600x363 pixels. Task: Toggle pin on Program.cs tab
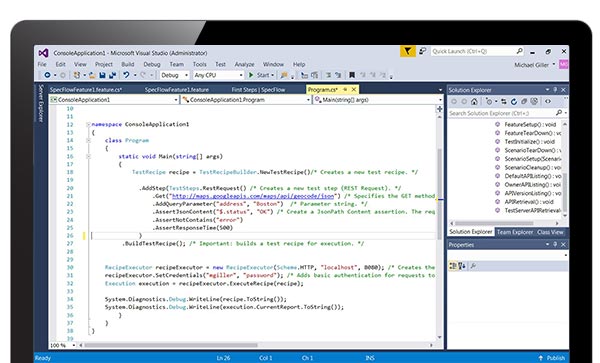[345, 90]
